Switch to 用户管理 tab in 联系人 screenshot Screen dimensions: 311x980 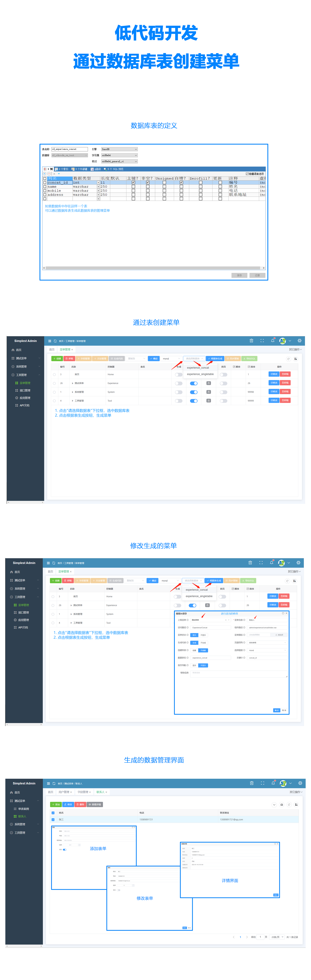click(x=65, y=792)
